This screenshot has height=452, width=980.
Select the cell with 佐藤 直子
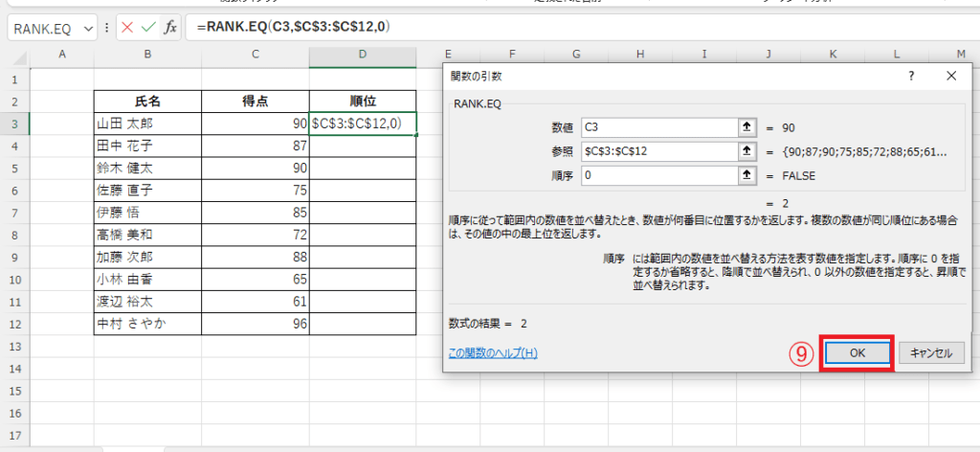tap(147, 191)
